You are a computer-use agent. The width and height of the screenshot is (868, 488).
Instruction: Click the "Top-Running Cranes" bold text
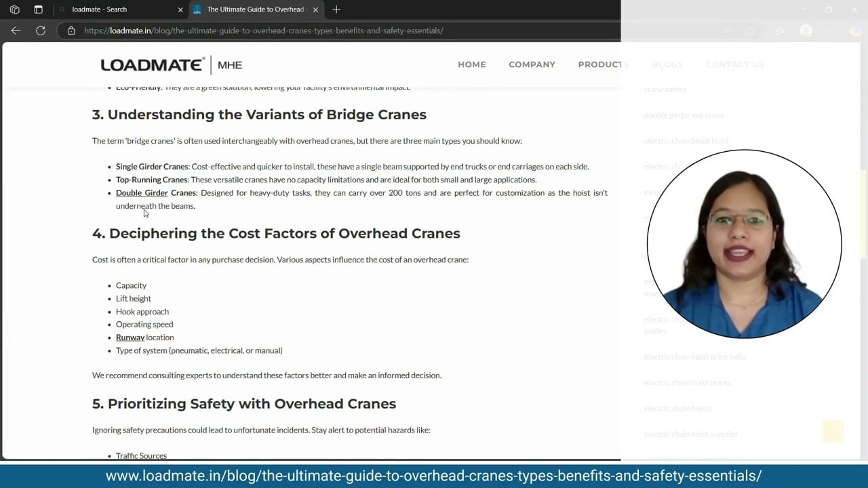[x=151, y=180]
